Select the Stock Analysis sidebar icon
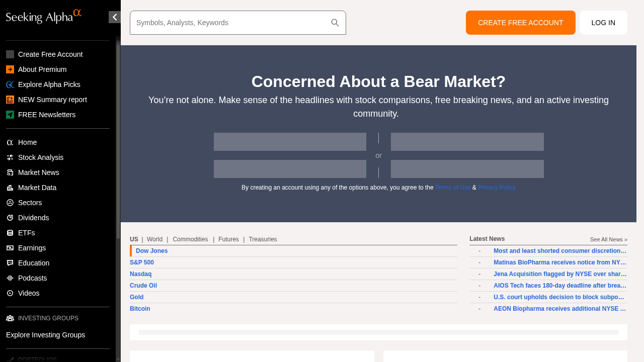 (x=10, y=157)
